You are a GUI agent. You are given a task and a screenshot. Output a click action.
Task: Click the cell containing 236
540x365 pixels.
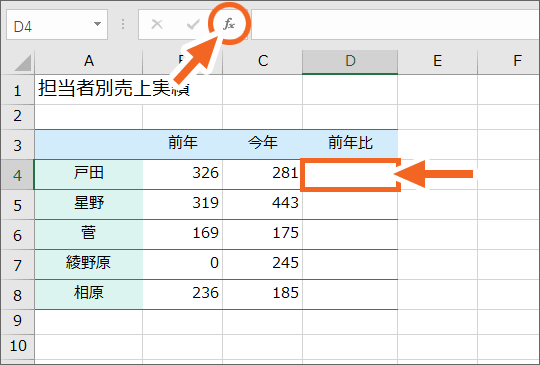tap(183, 294)
